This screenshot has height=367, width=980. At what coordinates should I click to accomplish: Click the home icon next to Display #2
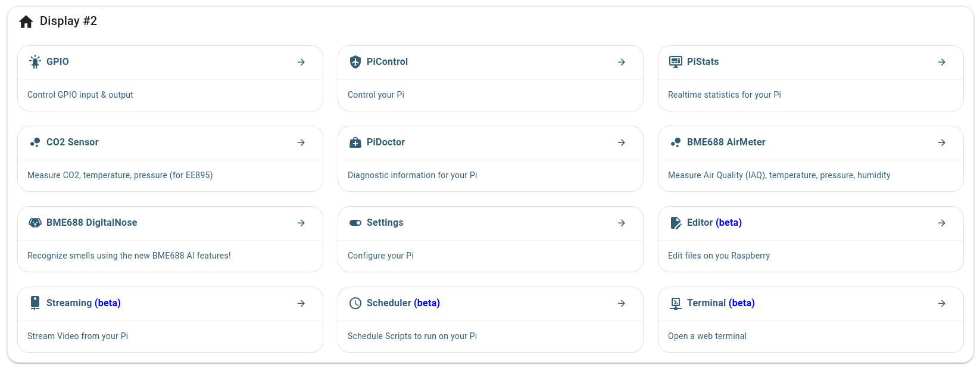pyautogui.click(x=25, y=21)
